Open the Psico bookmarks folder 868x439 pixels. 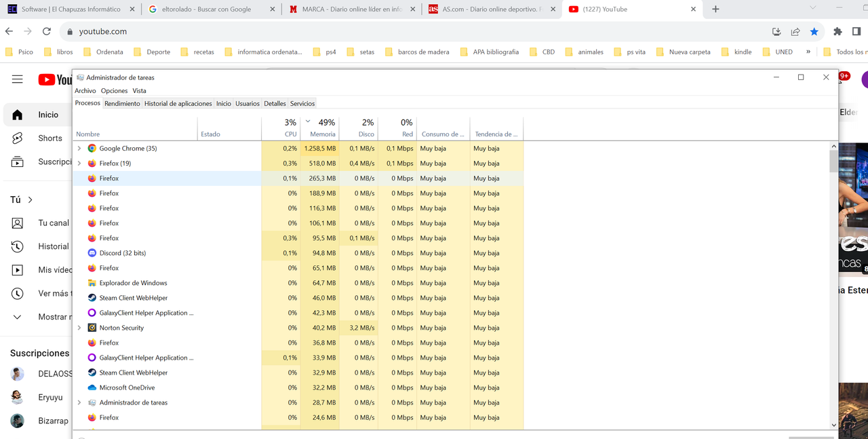point(19,52)
